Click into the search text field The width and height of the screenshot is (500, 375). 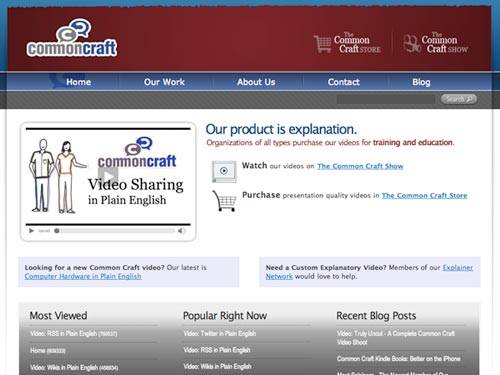pos(386,99)
